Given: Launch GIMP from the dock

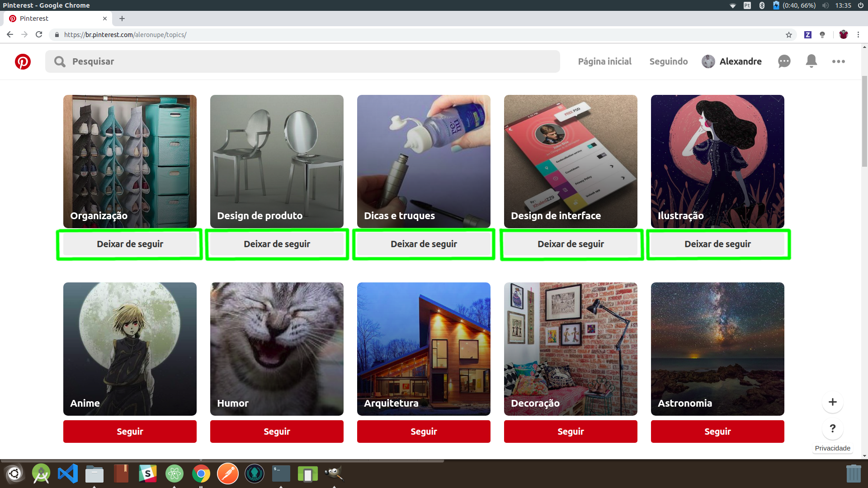Looking at the screenshot, I should click(334, 474).
